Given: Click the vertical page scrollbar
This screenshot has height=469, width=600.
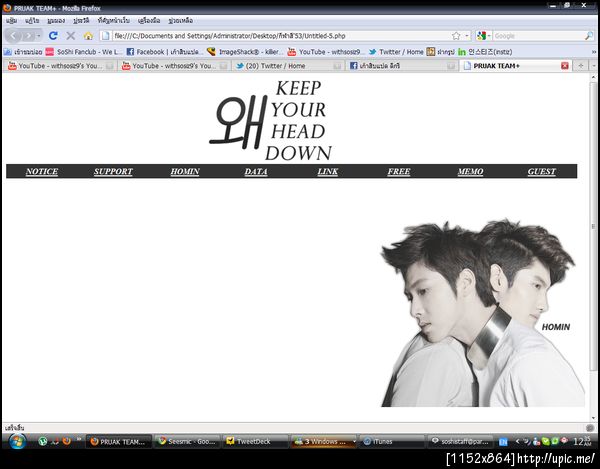Looking at the screenshot, I should [x=593, y=226].
